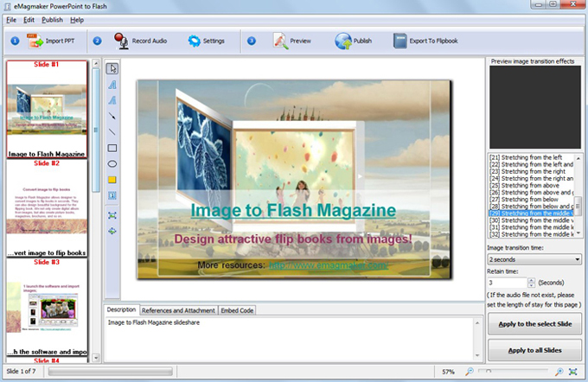Select the plain line drawing tool
This screenshot has width=588, height=382.
[112, 132]
